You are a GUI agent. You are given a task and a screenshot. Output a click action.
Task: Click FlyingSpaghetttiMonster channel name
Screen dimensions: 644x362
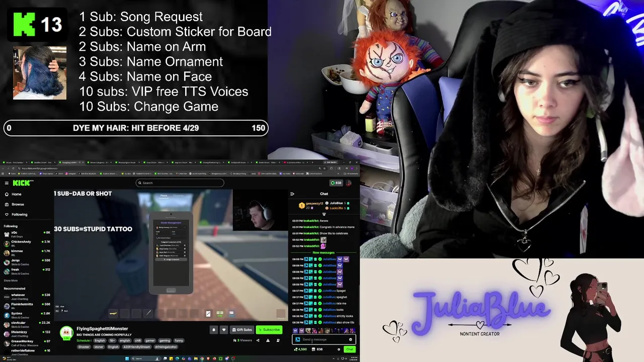[x=102, y=329]
